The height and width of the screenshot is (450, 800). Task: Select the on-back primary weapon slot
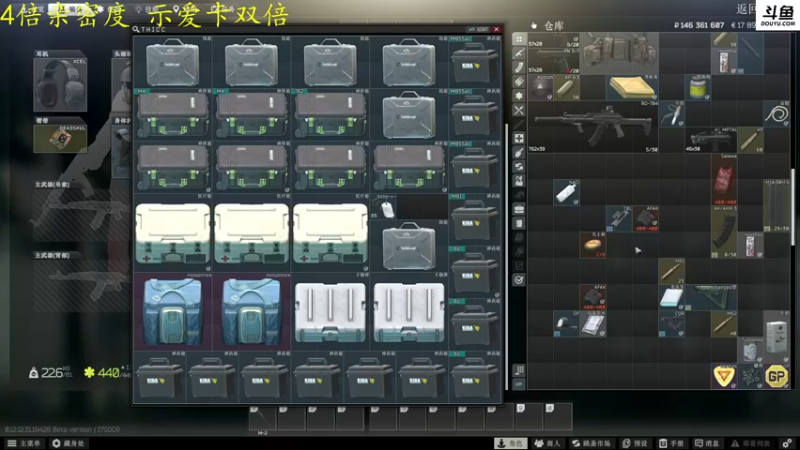coord(82,285)
